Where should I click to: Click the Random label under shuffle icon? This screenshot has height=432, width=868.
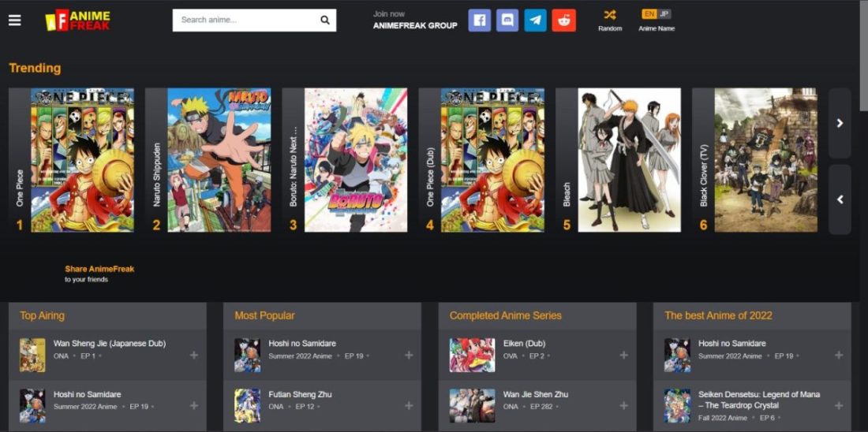point(610,28)
